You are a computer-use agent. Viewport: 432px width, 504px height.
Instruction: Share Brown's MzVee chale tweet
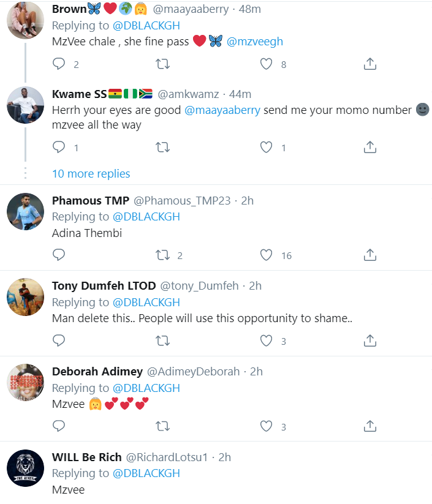click(x=369, y=64)
